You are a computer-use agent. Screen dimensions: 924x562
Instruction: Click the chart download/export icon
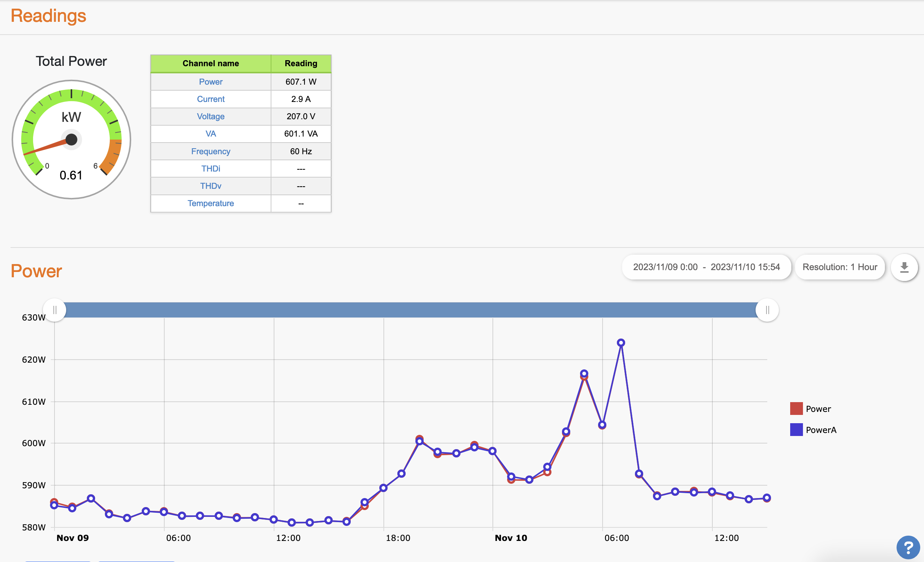click(904, 267)
